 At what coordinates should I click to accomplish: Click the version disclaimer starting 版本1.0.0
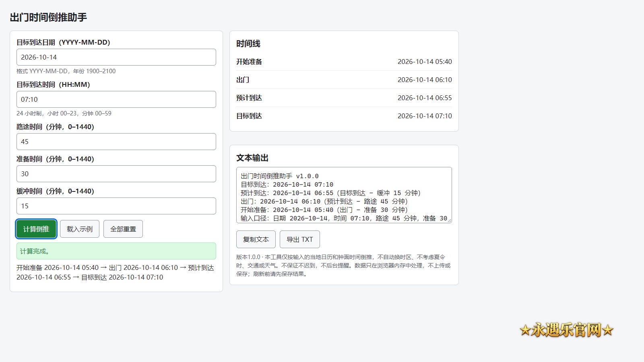(343, 265)
